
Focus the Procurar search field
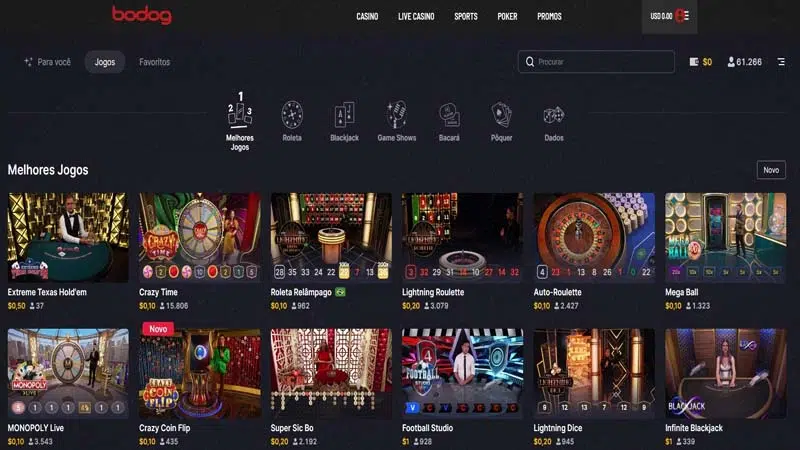pyautogui.click(x=596, y=62)
